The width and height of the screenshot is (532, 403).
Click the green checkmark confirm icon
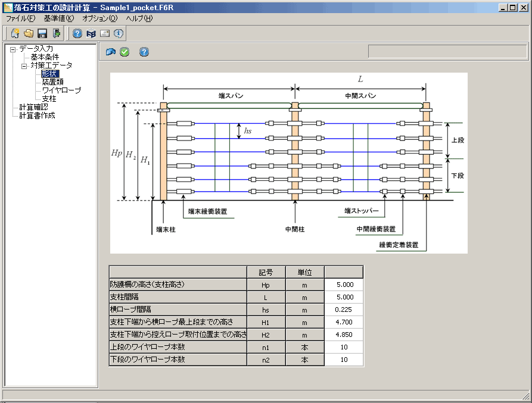click(x=125, y=52)
